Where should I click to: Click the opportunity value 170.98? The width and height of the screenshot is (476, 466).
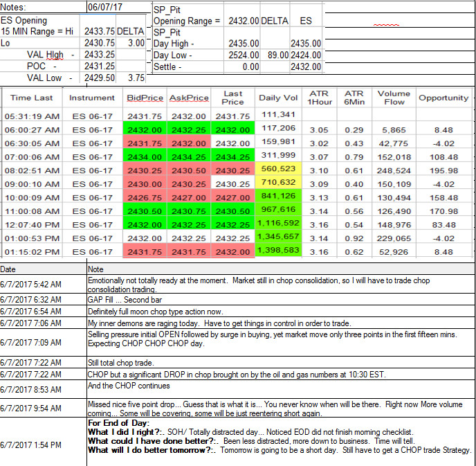[443, 211]
